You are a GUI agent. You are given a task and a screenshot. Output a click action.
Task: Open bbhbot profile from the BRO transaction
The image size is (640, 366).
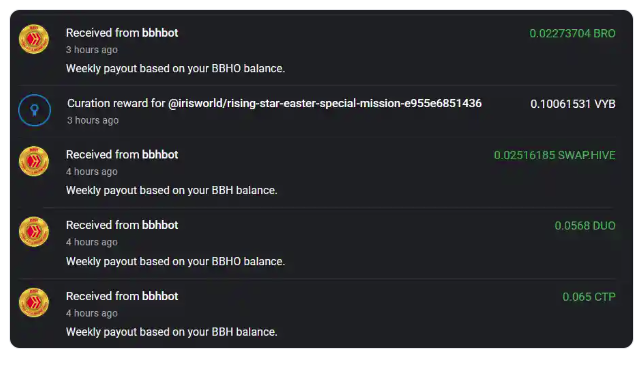(160, 33)
